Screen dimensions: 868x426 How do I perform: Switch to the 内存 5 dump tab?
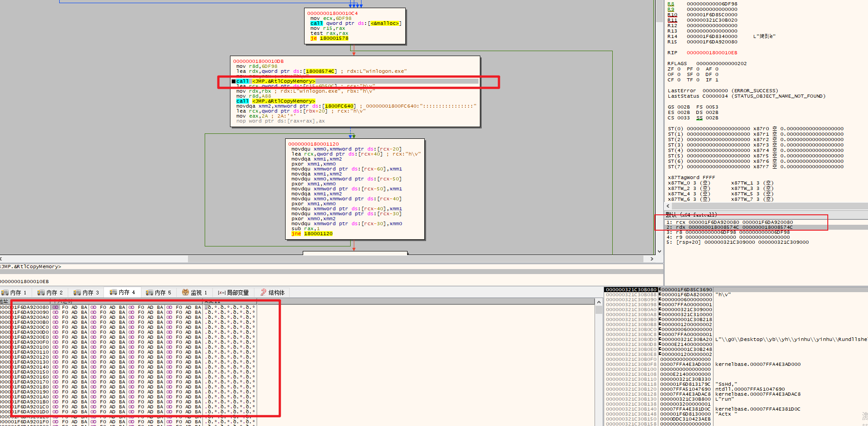tap(159, 293)
